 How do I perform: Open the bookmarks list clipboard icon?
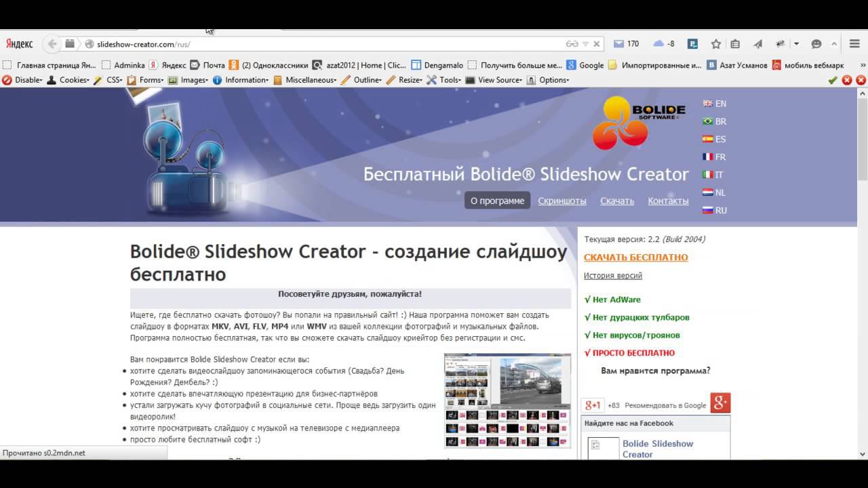[735, 44]
